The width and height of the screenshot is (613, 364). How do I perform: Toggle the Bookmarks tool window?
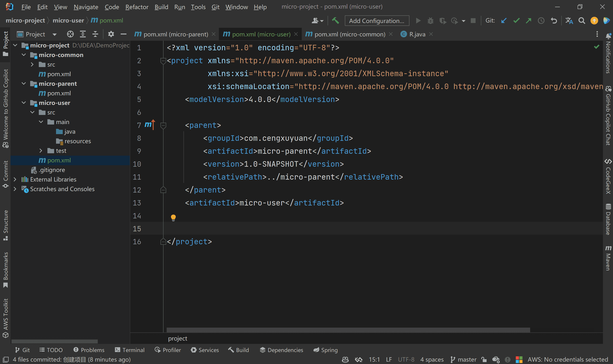click(6, 270)
